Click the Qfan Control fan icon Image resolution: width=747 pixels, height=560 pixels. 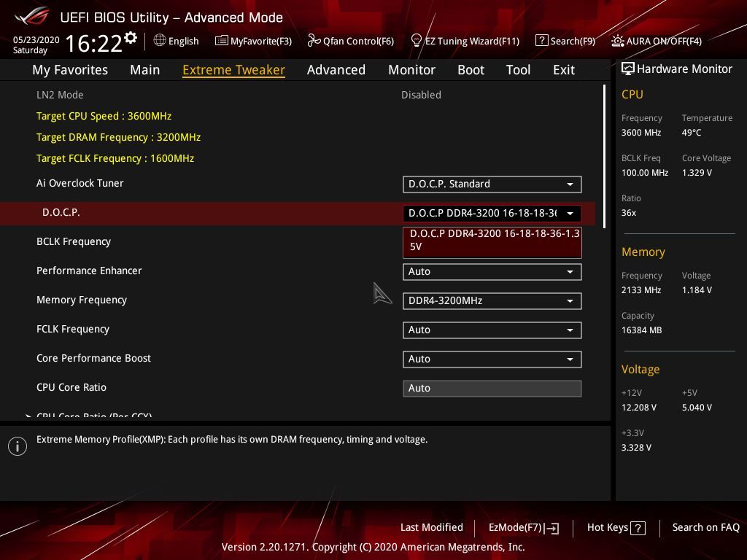(x=314, y=41)
